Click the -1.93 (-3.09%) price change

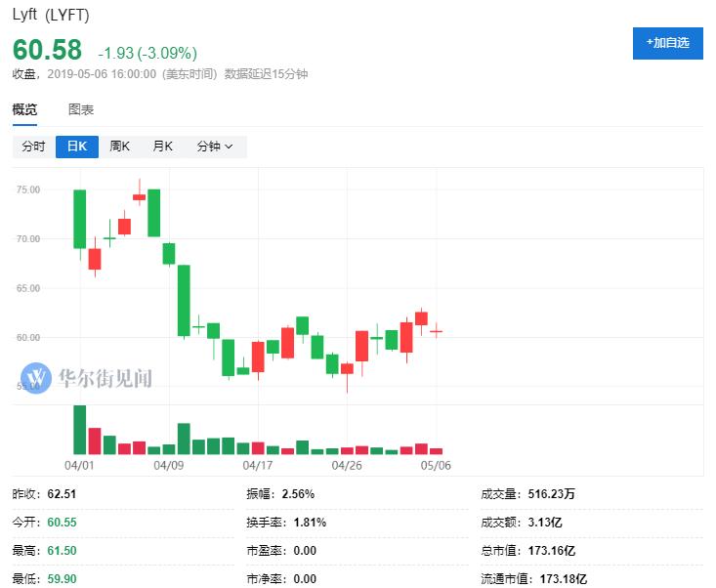pyautogui.click(x=147, y=53)
